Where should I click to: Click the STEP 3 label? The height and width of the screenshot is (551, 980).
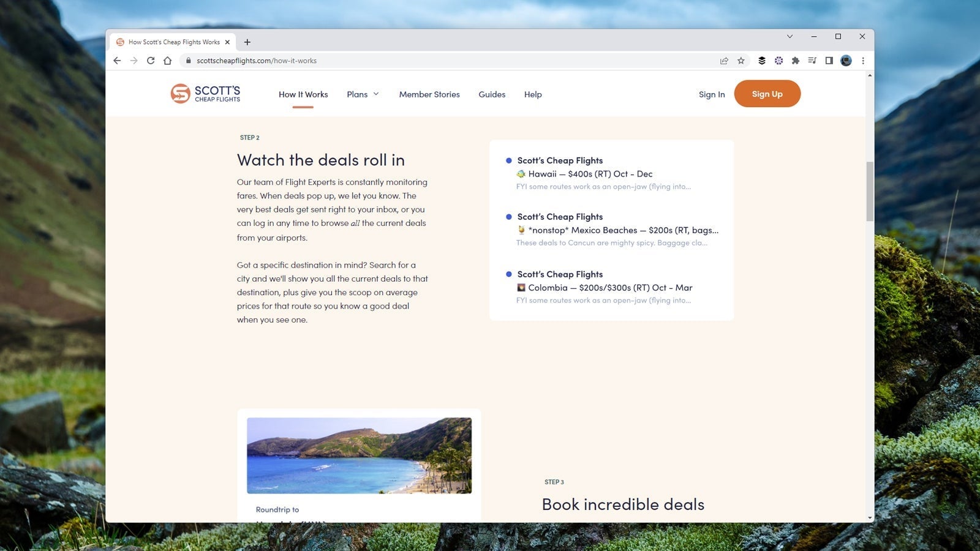point(554,482)
